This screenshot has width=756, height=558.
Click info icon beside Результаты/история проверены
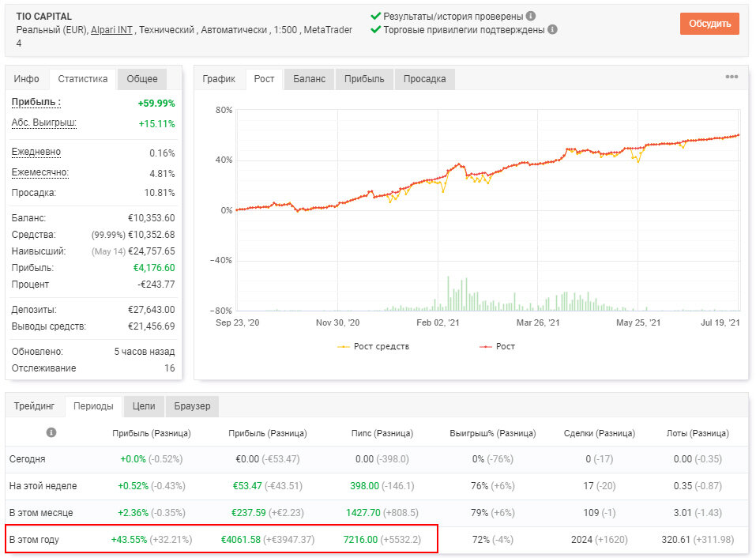pos(530,16)
